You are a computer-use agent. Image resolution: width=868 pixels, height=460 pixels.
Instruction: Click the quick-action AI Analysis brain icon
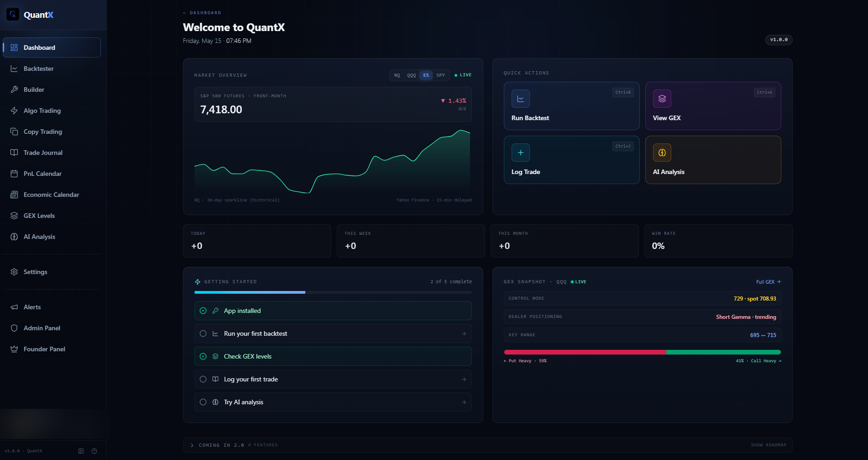tap(662, 153)
